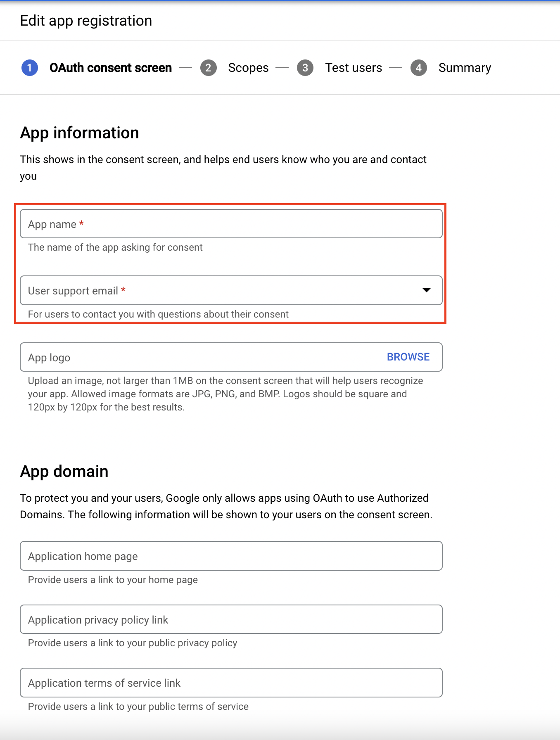Image resolution: width=560 pixels, height=740 pixels.
Task: Click the step 4 Summary circle icon
Action: (x=419, y=68)
